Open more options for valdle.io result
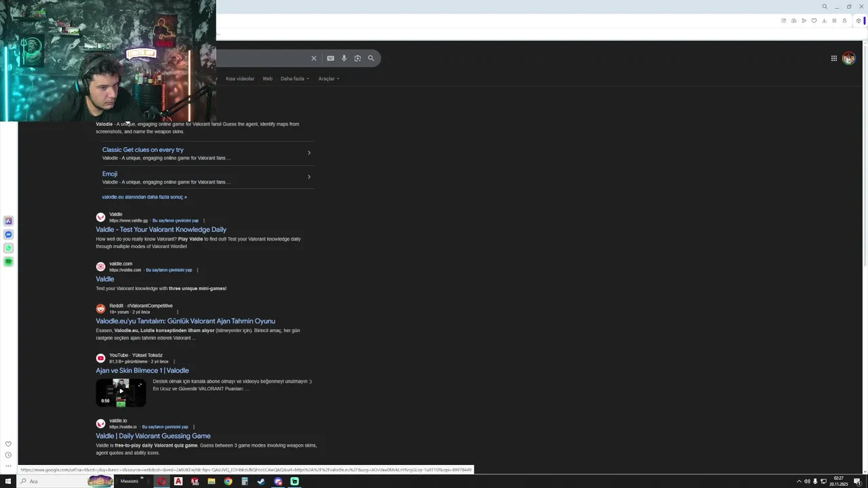Viewport: 868px width, 488px height. click(x=193, y=427)
